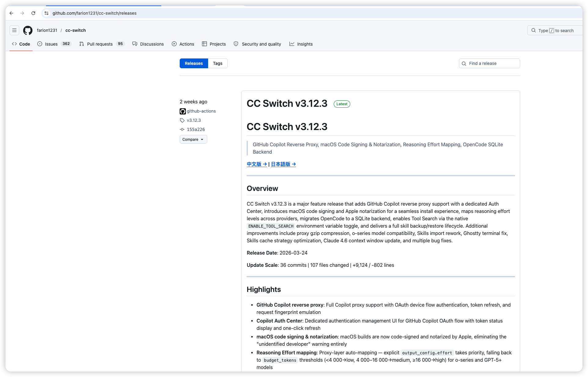Select the commit icon beside 155a226
The height and width of the screenshot is (377, 588).
click(182, 129)
